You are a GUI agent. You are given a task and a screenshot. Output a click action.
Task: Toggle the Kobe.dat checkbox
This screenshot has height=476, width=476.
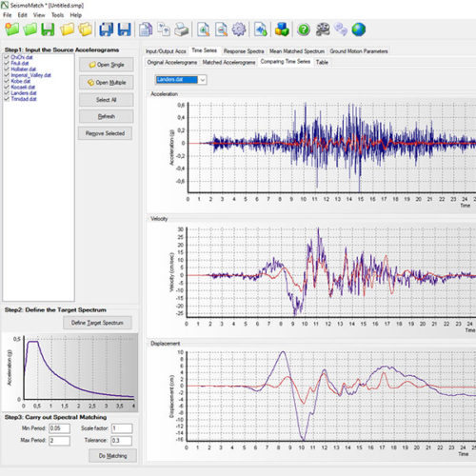(7, 81)
